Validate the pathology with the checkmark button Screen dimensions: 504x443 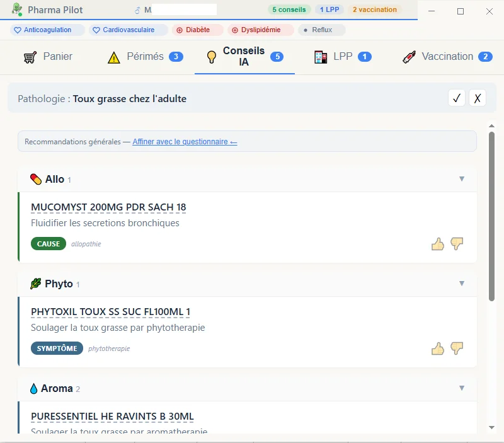[x=456, y=98]
